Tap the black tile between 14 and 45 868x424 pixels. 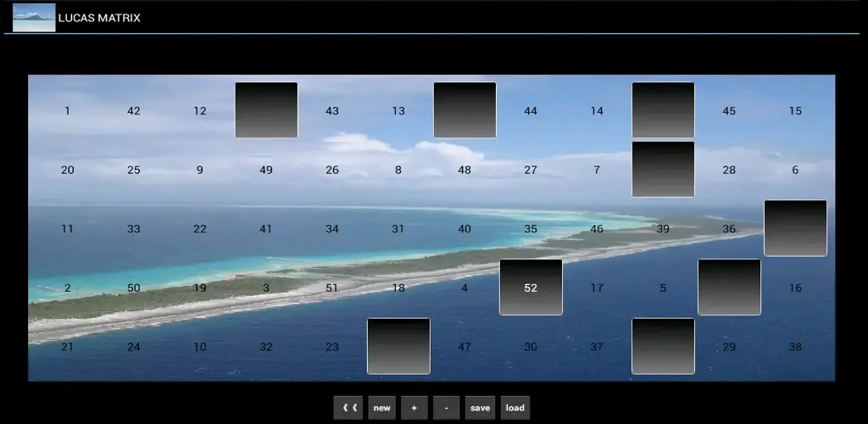click(x=663, y=110)
